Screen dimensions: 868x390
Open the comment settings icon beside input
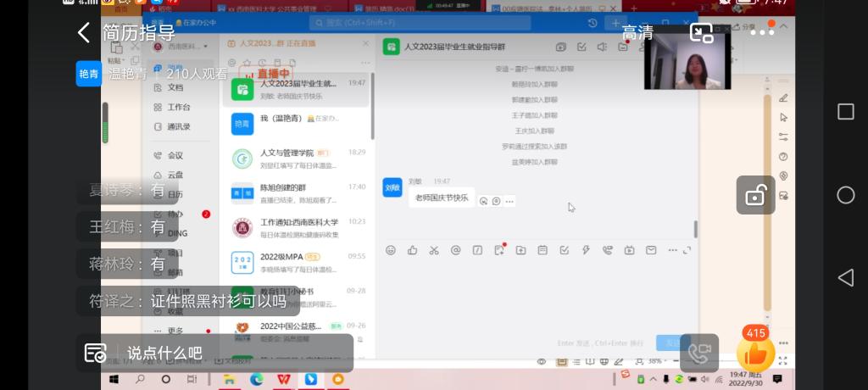tap(95, 353)
